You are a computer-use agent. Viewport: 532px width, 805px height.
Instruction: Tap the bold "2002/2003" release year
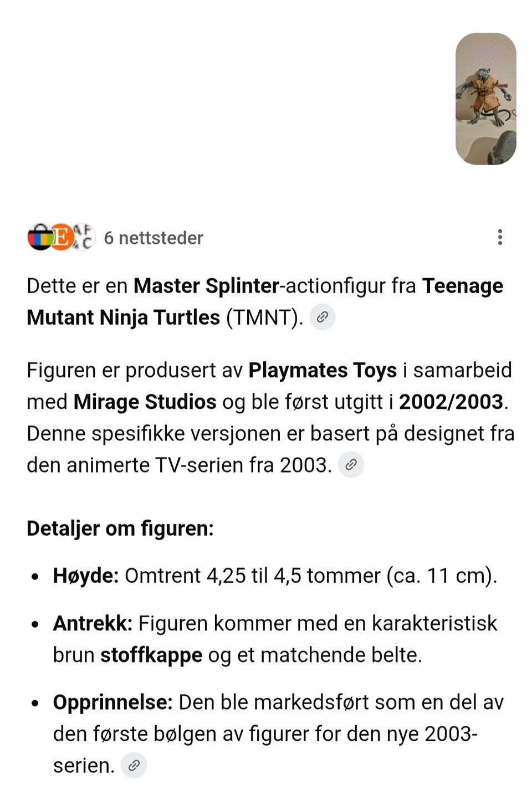pyautogui.click(x=451, y=402)
